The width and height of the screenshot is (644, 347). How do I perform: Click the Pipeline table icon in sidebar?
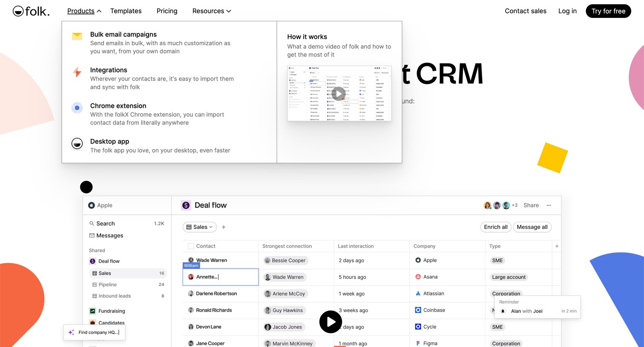click(x=95, y=285)
